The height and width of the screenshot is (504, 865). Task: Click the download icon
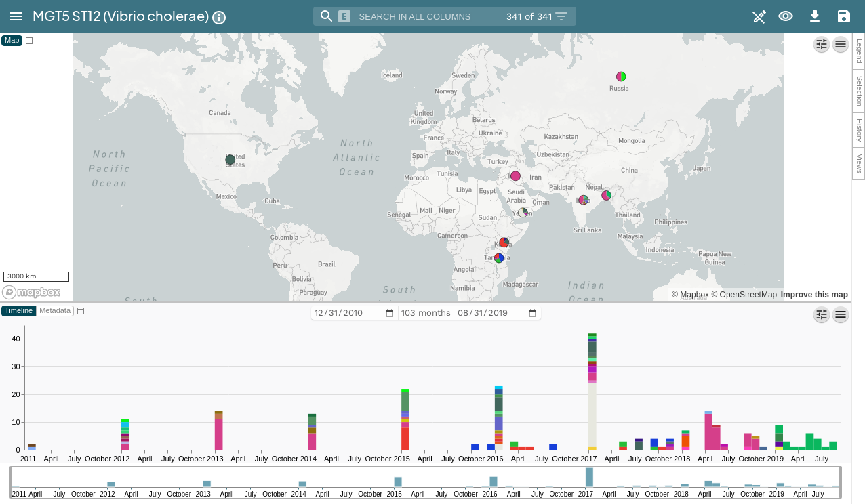click(815, 16)
